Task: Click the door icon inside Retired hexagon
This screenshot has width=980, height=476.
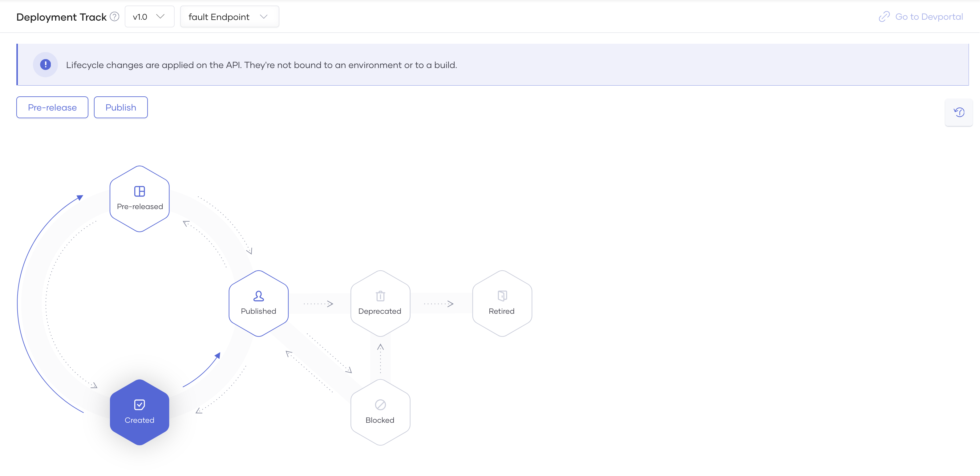Action: point(502,295)
